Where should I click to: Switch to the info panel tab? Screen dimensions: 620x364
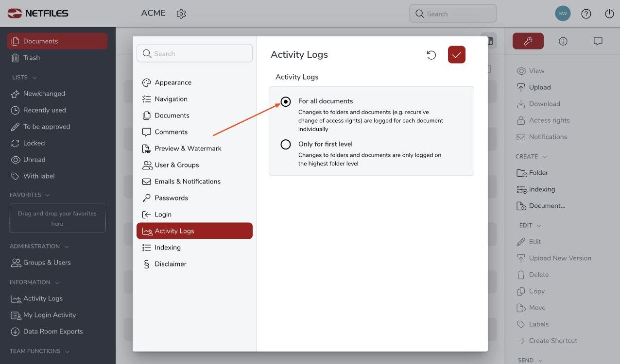(x=563, y=41)
